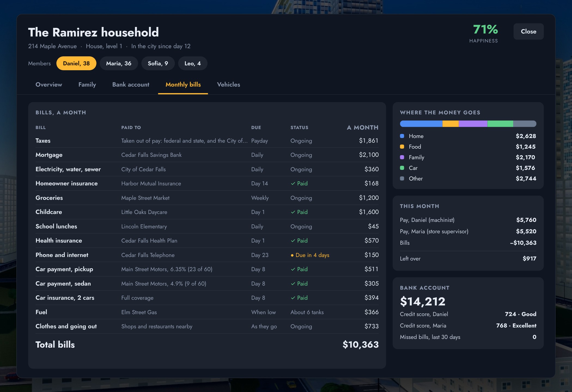Screen dimensions: 572x392
Task: Click Daniel's 724 · Good credit score
Action: (x=521, y=314)
